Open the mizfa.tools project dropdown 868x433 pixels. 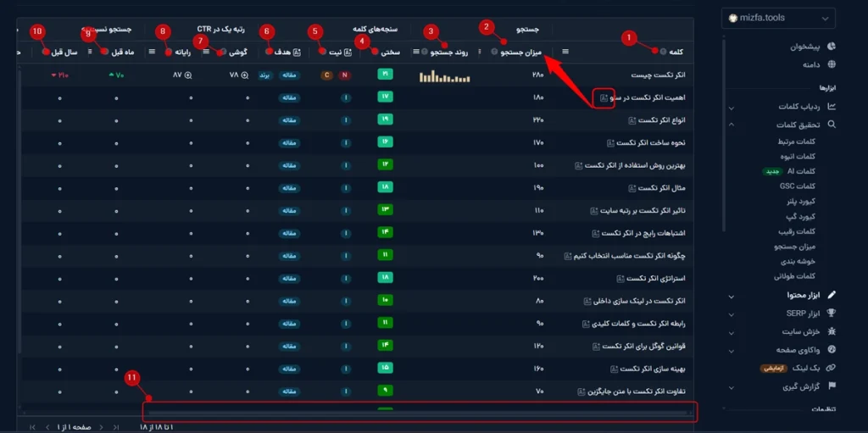(x=779, y=18)
